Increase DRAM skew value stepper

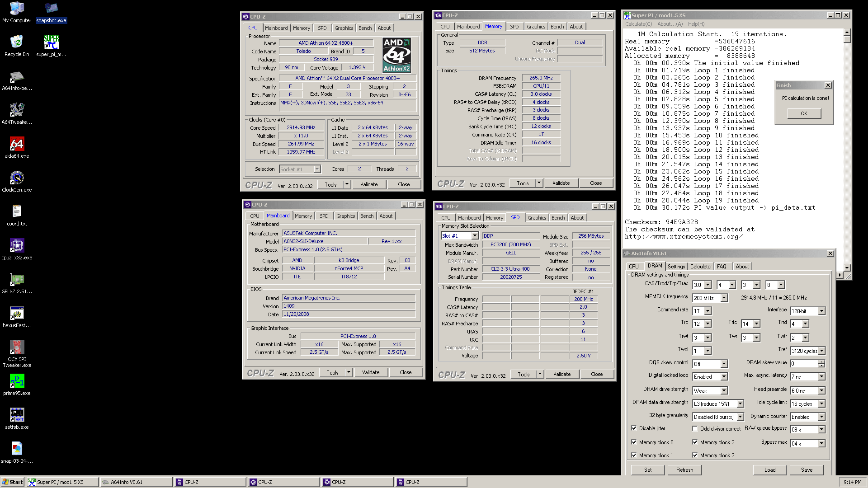[x=821, y=362]
